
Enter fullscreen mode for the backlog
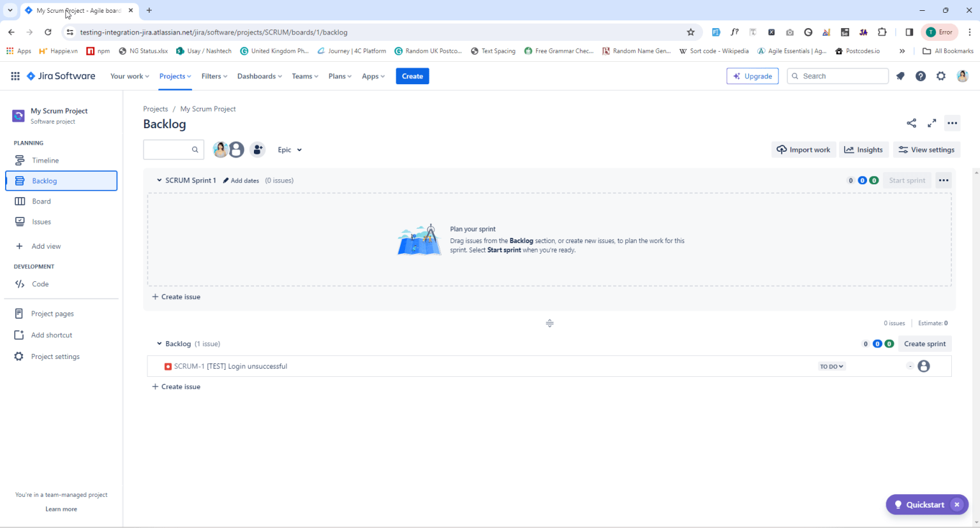pos(932,123)
